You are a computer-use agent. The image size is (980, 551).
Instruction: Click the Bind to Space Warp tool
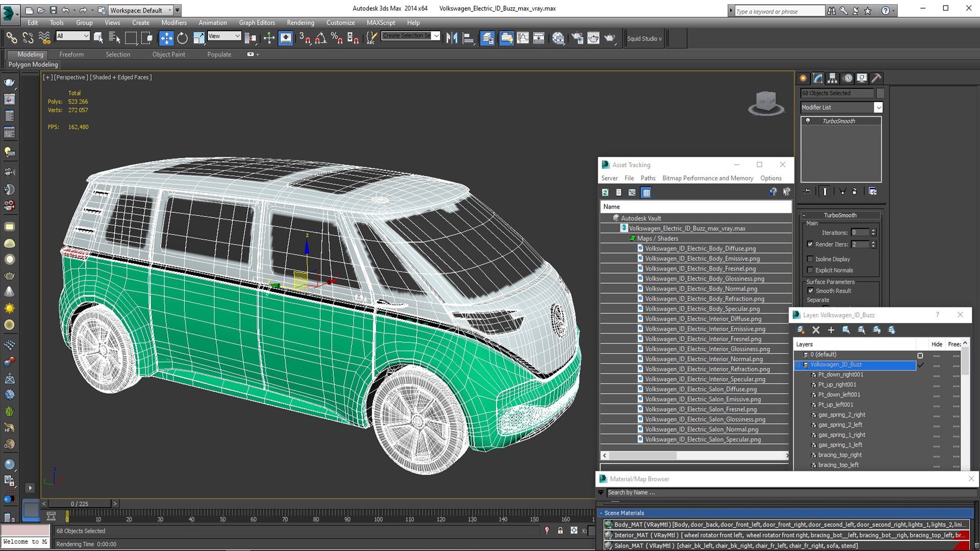click(x=44, y=38)
